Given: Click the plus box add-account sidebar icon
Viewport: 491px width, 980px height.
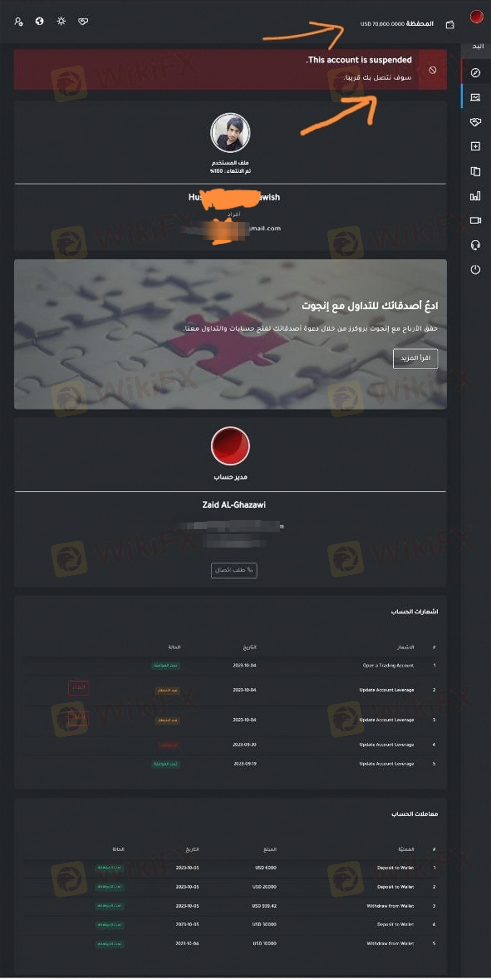Looking at the screenshot, I should pyautogui.click(x=476, y=146).
